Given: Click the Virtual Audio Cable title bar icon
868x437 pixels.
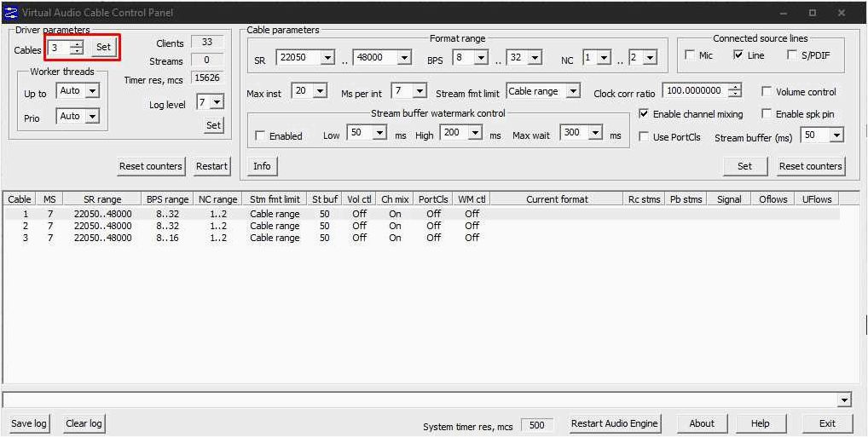Looking at the screenshot, I should pyautogui.click(x=10, y=12).
